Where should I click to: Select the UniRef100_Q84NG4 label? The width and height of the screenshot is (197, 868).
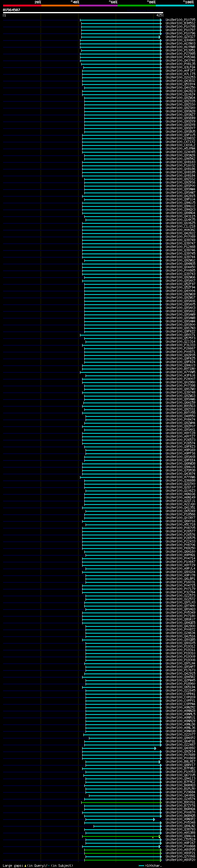180,213
